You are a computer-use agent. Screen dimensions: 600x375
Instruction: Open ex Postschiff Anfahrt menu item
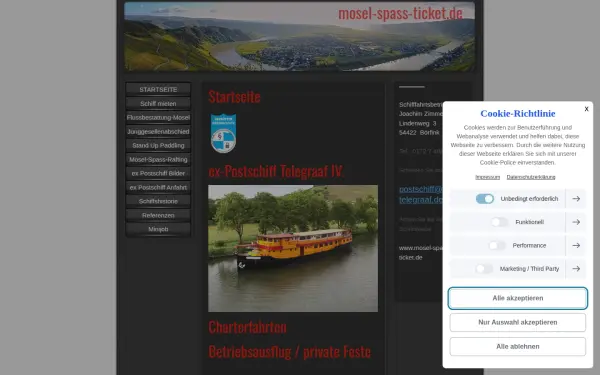click(x=158, y=187)
